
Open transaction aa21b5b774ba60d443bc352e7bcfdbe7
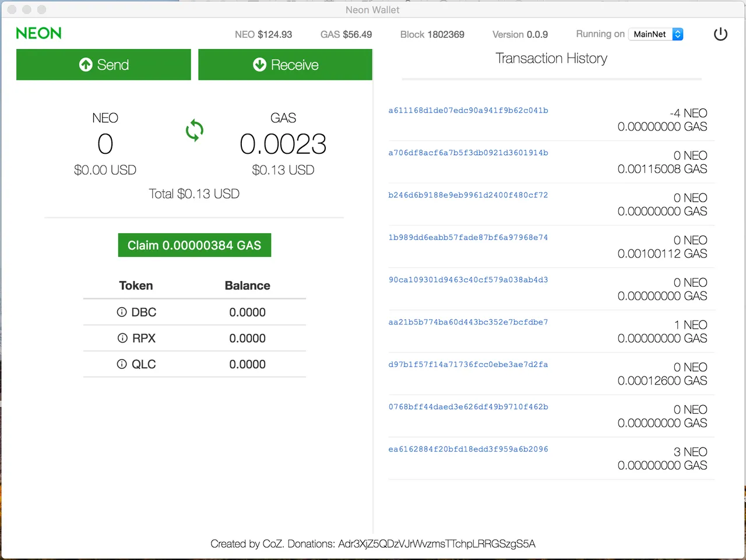click(468, 322)
